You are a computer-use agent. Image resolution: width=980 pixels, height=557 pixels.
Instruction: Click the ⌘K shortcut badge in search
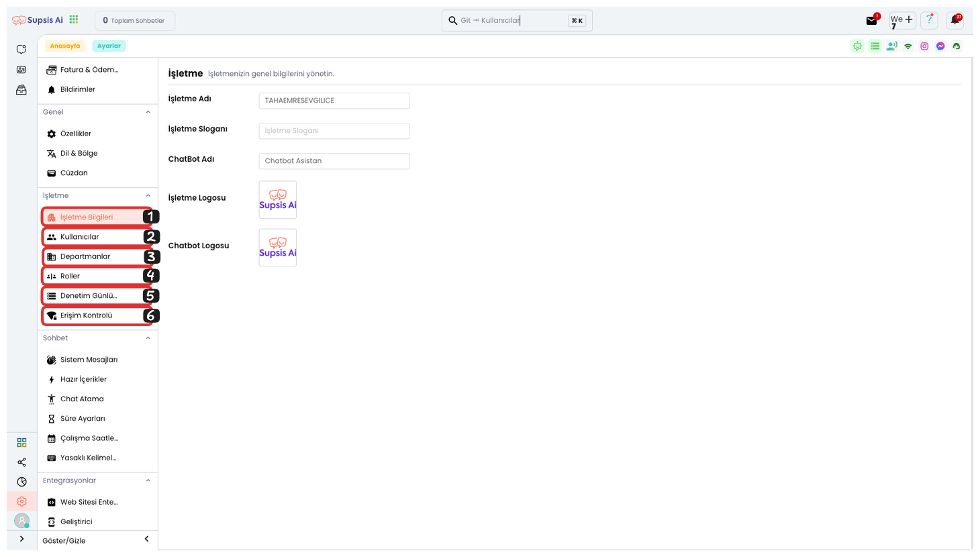[x=577, y=21]
